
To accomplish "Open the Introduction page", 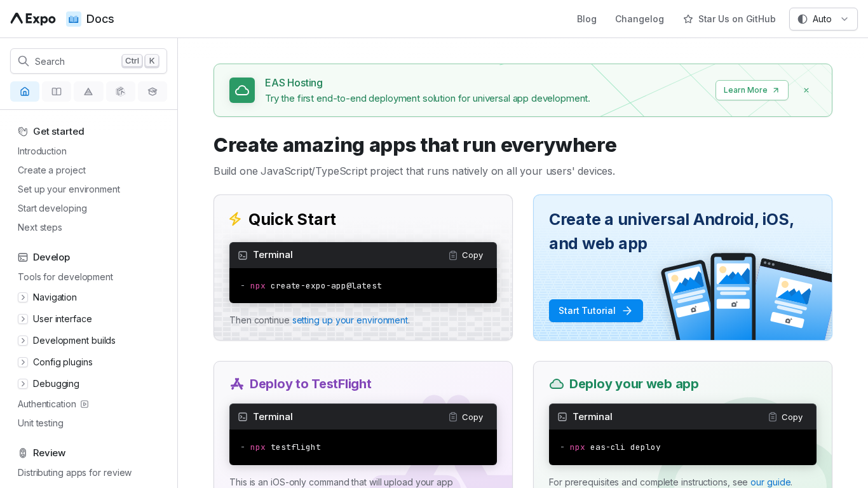I will [x=42, y=151].
